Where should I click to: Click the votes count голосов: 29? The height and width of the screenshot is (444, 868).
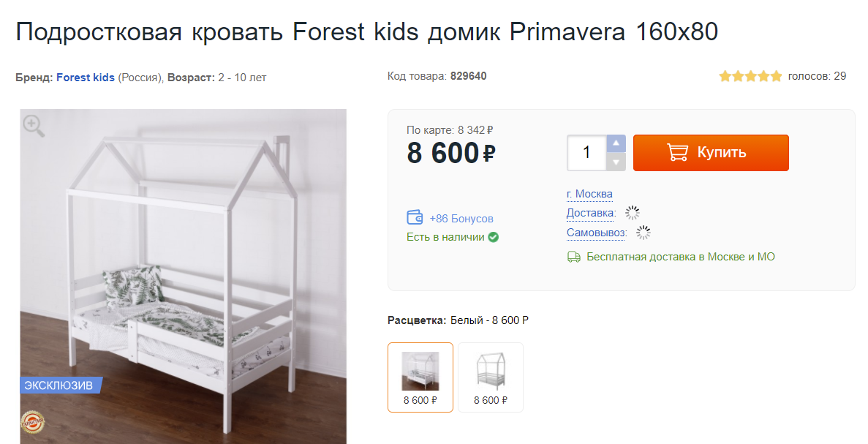[817, 76]
